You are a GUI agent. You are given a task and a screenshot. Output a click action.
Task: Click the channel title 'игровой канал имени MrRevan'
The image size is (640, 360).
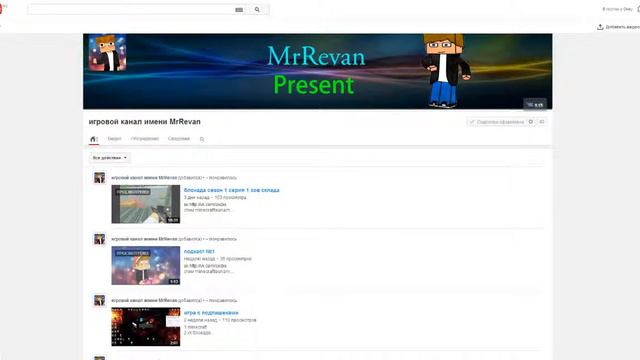(144, 122)
